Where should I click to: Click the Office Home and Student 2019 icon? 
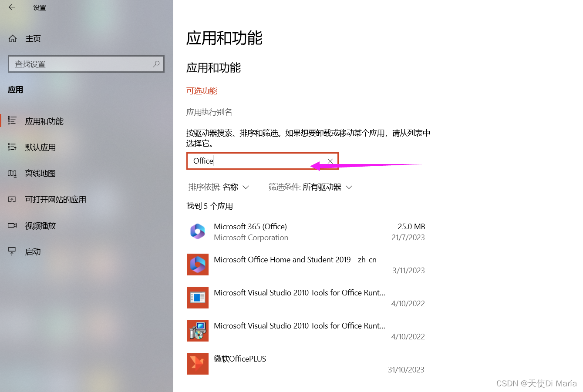(198, 265)
